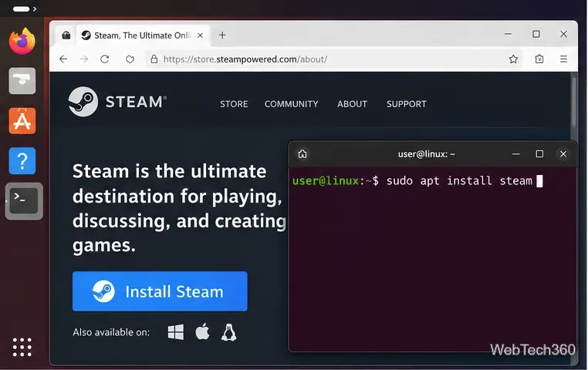Open Firefox from the dock
This screenshot has height=370, width=588.
click(x=22, y=41)
